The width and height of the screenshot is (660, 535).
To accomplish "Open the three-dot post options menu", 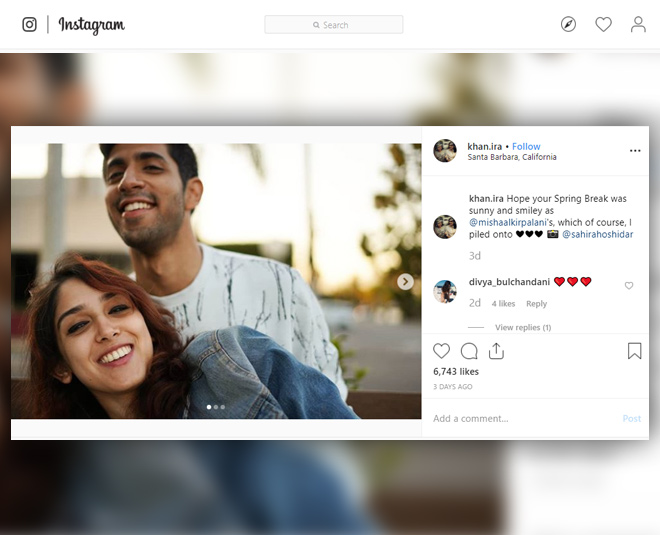I will [x=634, y=151].
